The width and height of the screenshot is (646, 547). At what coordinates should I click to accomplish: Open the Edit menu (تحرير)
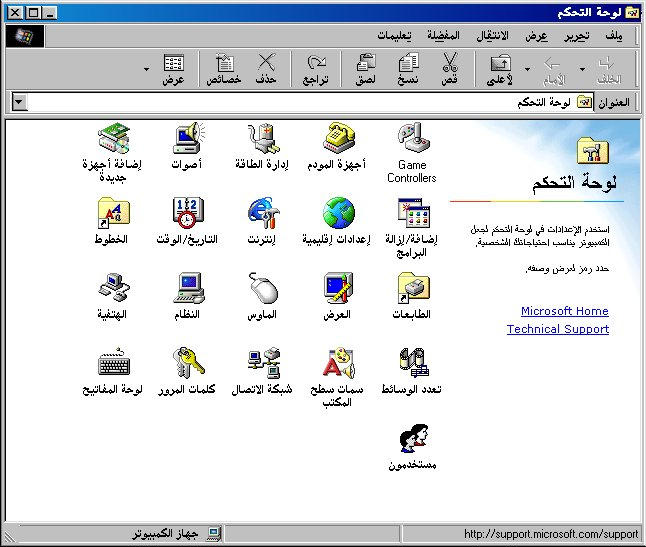pos(577,36)
